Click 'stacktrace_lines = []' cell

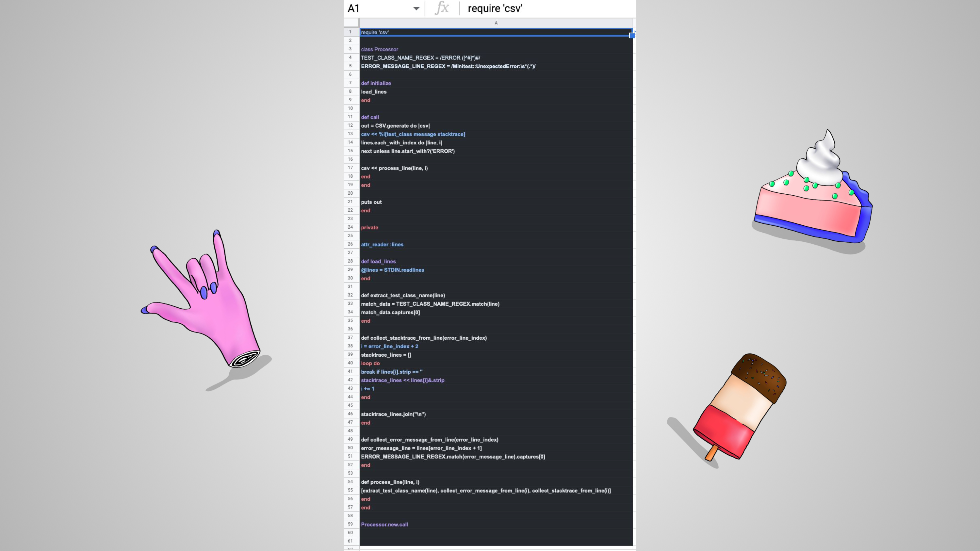(496, 354)
